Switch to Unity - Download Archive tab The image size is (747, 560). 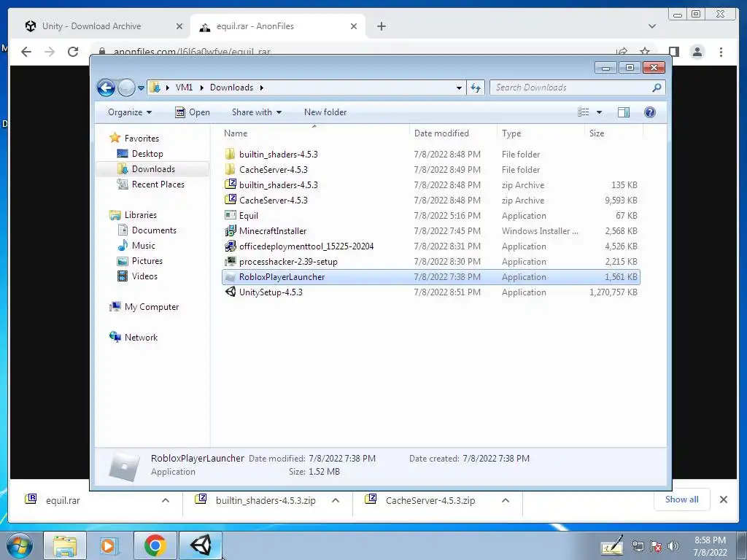click(104, 26)
